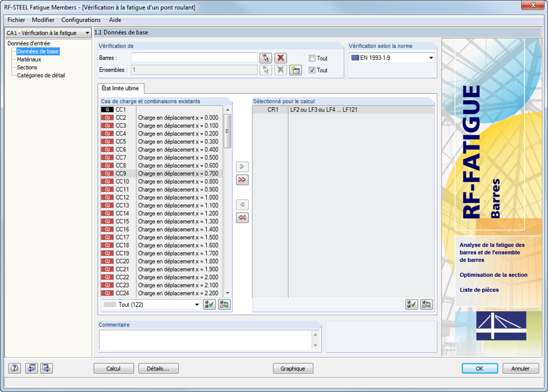Click select-all icon under existing load cases list
Image resolution: width=548 pixels, height=392 pixels.
coord(209,305)
